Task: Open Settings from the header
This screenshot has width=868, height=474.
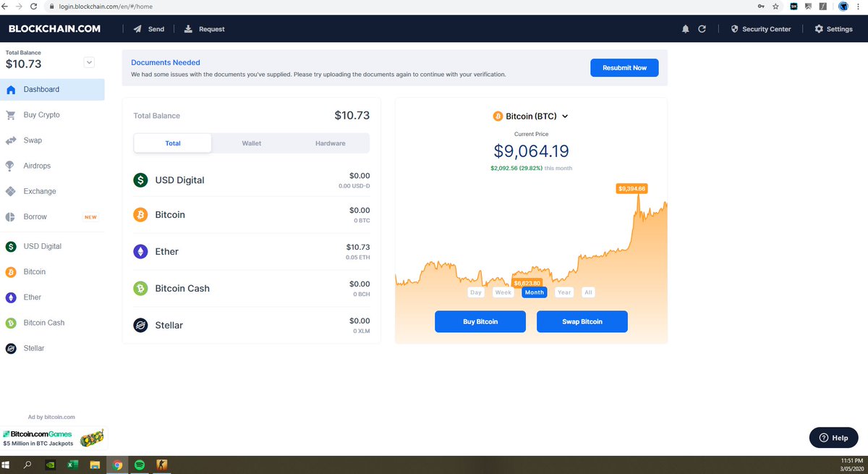Action: point(834,29)
